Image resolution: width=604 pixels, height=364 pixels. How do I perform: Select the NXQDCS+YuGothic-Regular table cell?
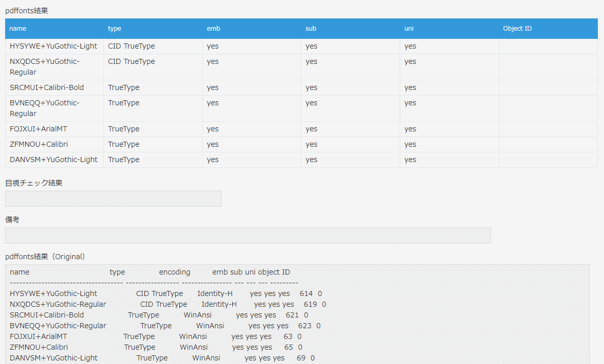[54, 67]
